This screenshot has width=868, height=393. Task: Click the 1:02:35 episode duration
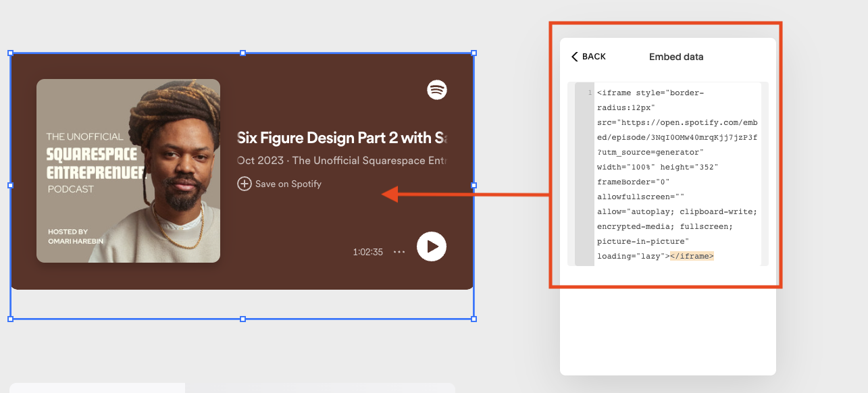pyautogui.click(x=368, y=252)
